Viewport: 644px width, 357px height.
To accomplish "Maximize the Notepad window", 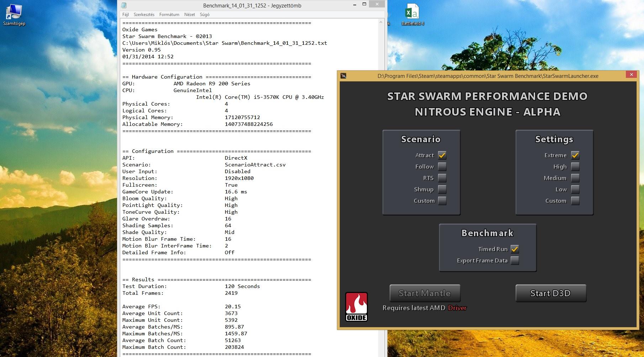I will click(x=364, y=4).
